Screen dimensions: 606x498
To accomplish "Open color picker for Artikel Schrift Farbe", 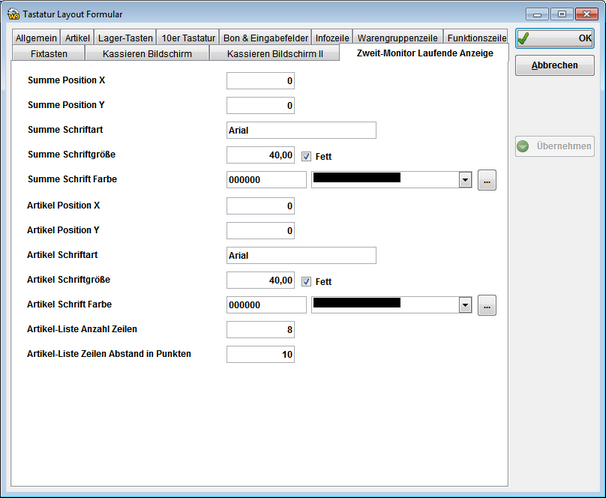I will [x=487, y=305].
